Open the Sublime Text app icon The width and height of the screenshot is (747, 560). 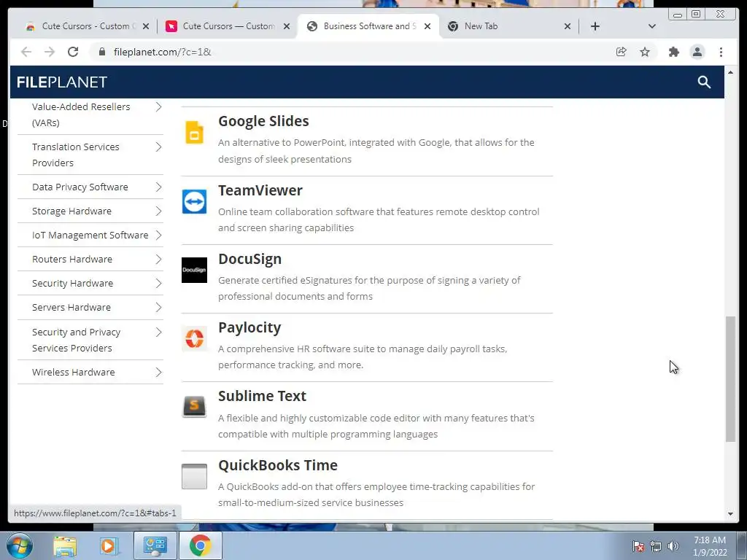(x=194, y=407)
